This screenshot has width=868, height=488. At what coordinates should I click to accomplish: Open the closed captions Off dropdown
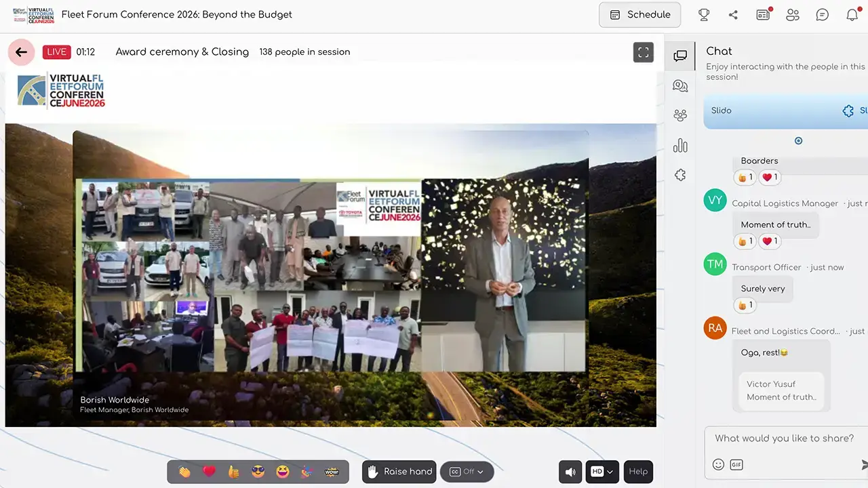(x=467, y=472)
